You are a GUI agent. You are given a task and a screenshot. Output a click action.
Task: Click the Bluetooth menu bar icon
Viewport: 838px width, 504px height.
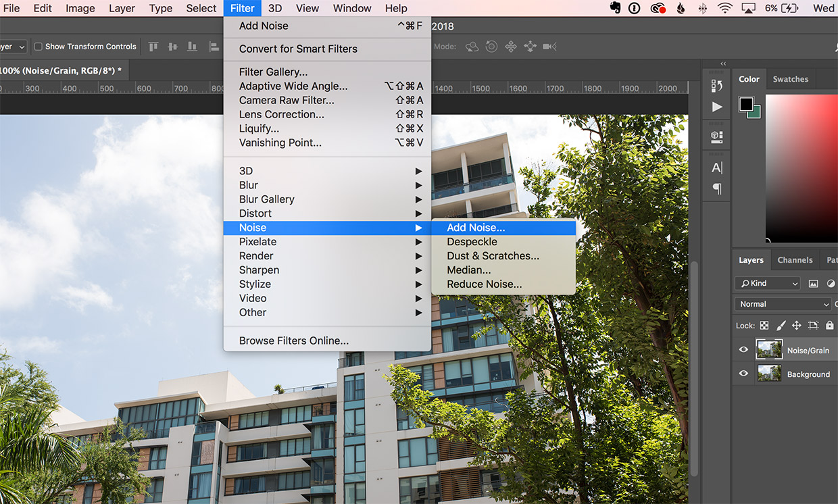pyautogui.click(x=702, y=8)
